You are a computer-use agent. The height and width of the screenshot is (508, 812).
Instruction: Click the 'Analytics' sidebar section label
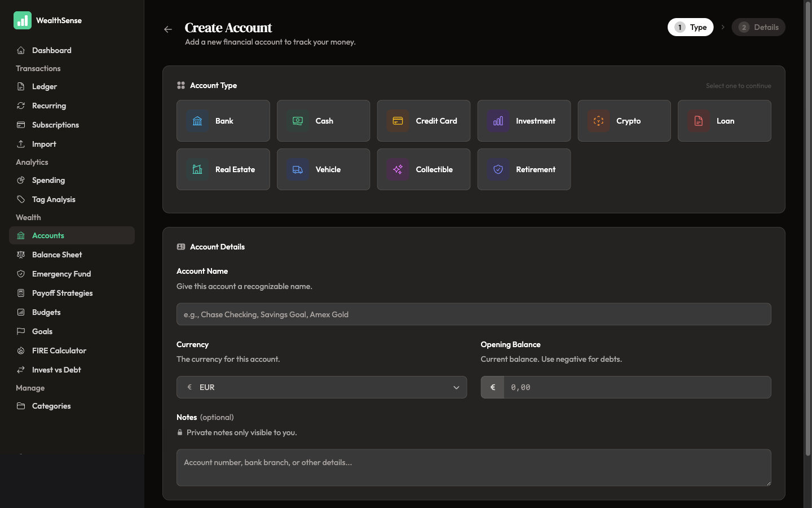[x=32, y=162]
